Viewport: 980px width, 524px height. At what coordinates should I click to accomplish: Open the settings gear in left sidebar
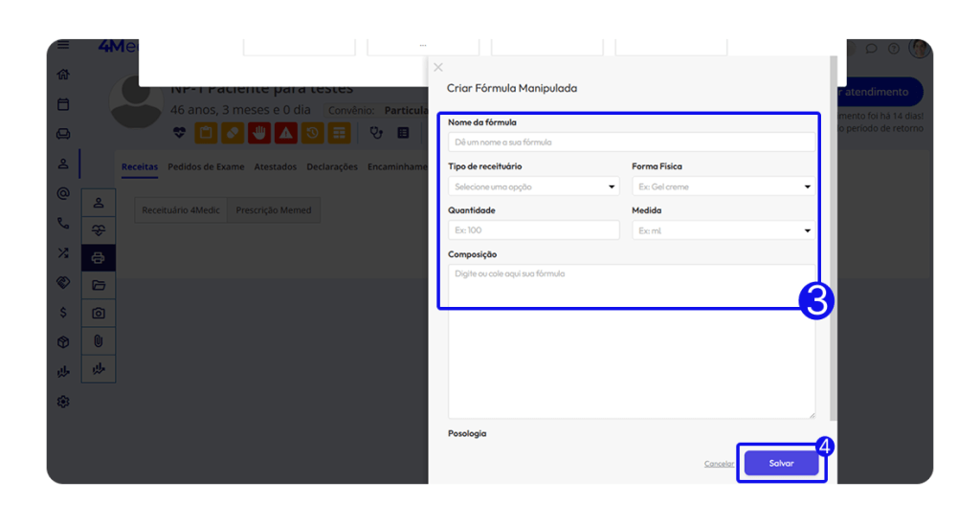pos(63,402)
